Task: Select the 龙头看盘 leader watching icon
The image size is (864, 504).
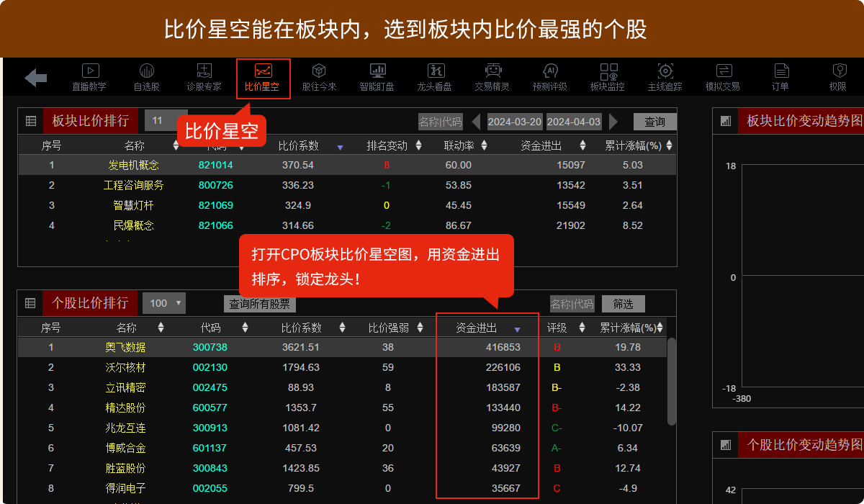Action: click(435, 77)
